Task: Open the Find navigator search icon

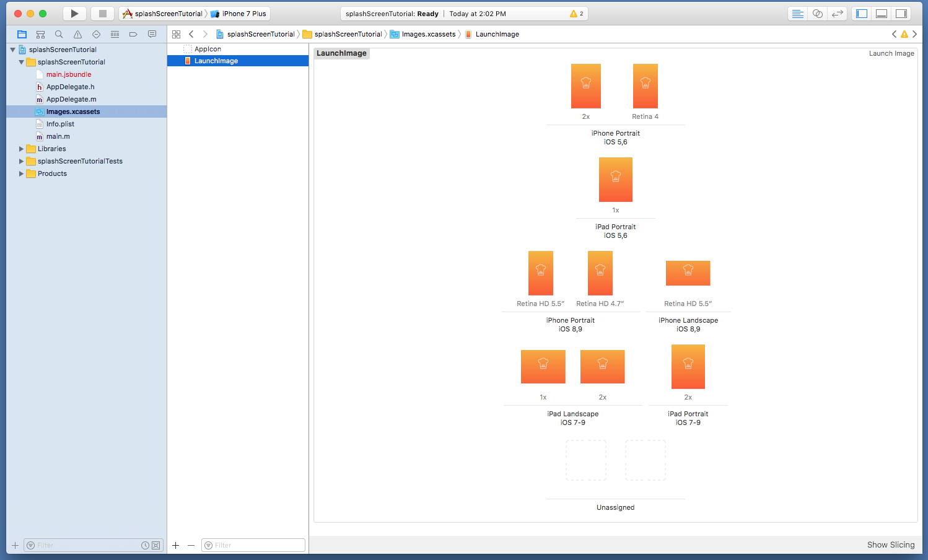Action: pos(59,35)
